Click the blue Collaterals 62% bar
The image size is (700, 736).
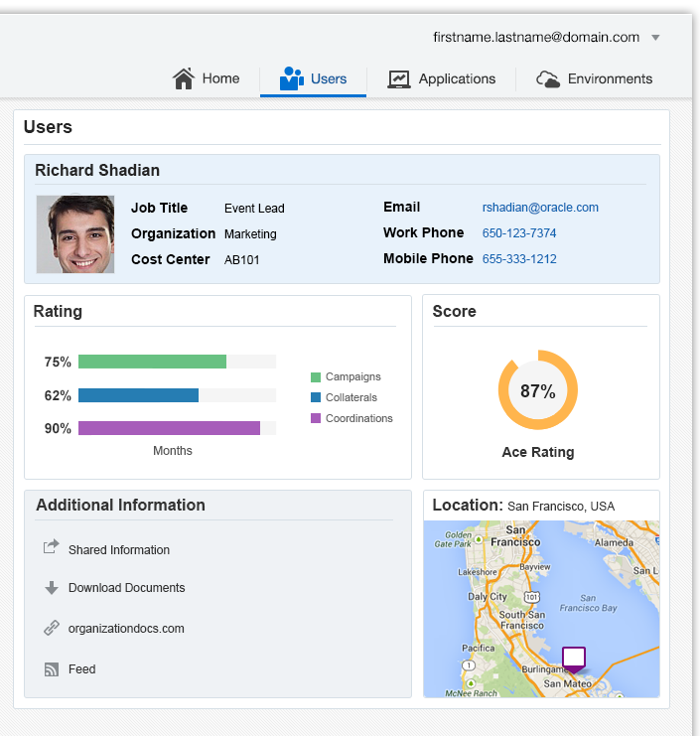[x=138, y=395]
